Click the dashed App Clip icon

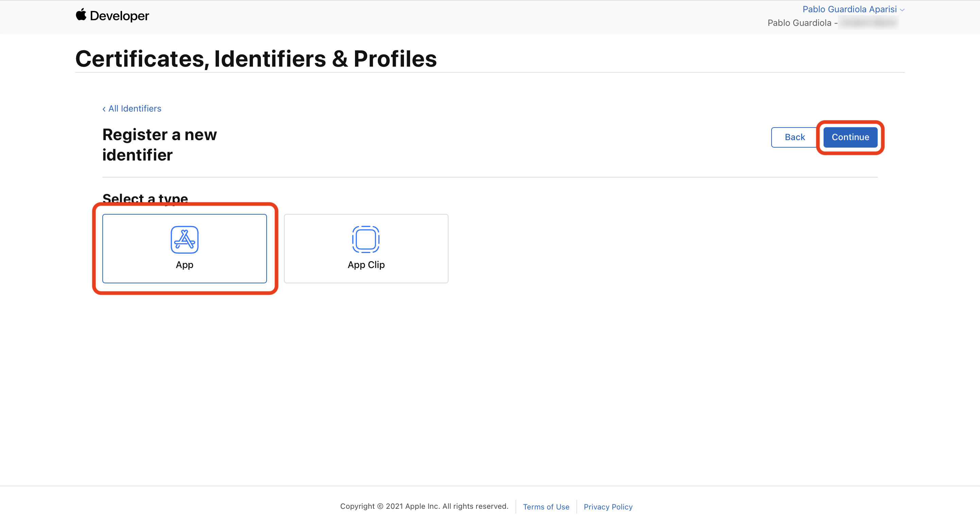tap(366, 239)
